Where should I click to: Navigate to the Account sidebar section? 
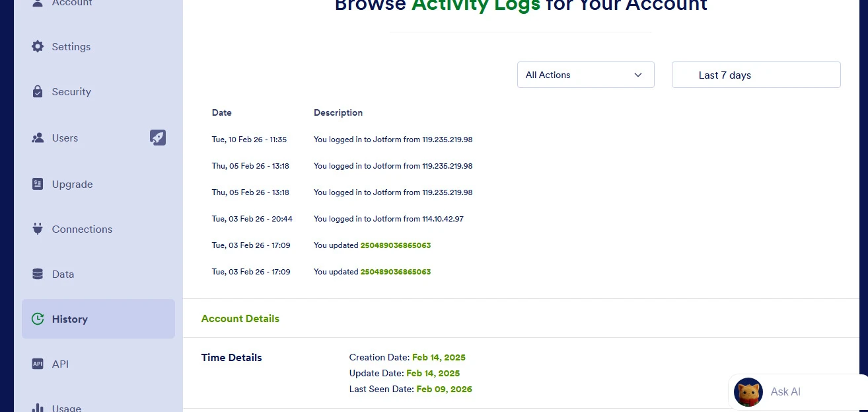(71, 3)
